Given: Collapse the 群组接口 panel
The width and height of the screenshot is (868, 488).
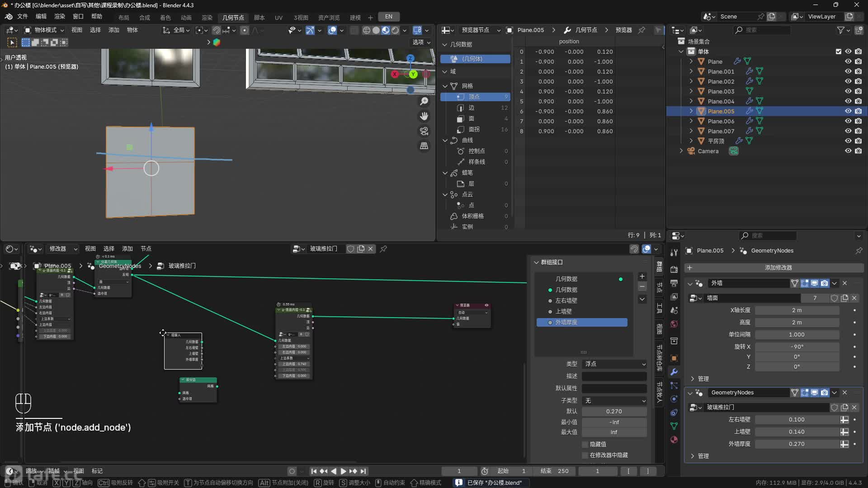Looking at the screenshot, I should [x=536, y=263].
